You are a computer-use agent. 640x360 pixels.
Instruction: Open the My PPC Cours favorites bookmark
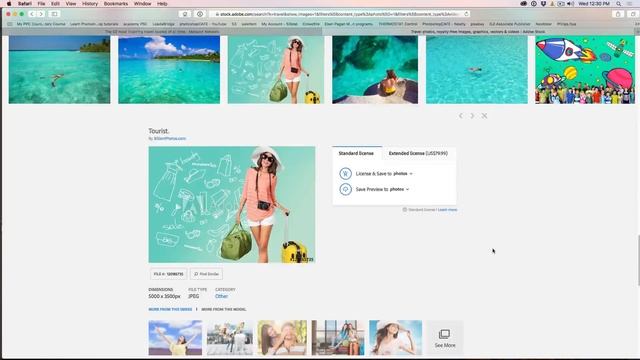[x=41, y=24]
